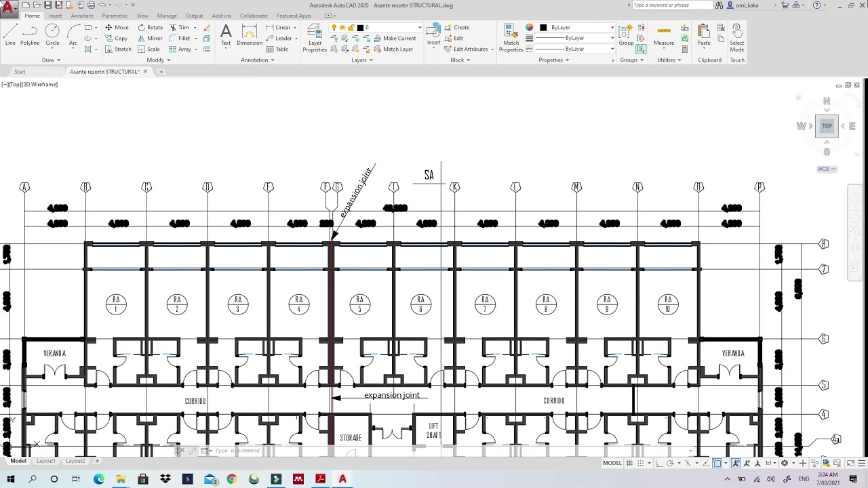Select the Polyline tool
The image size is (868, 488).
coord(30,34)
